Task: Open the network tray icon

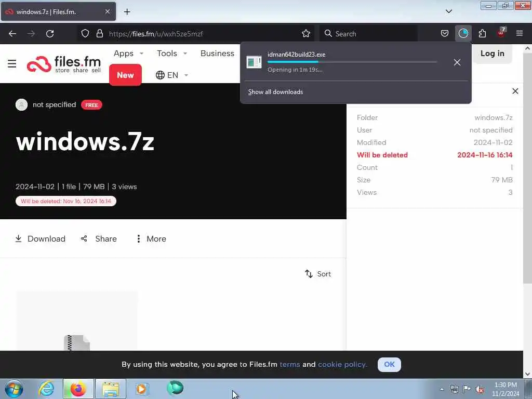Action: [454, 389]
